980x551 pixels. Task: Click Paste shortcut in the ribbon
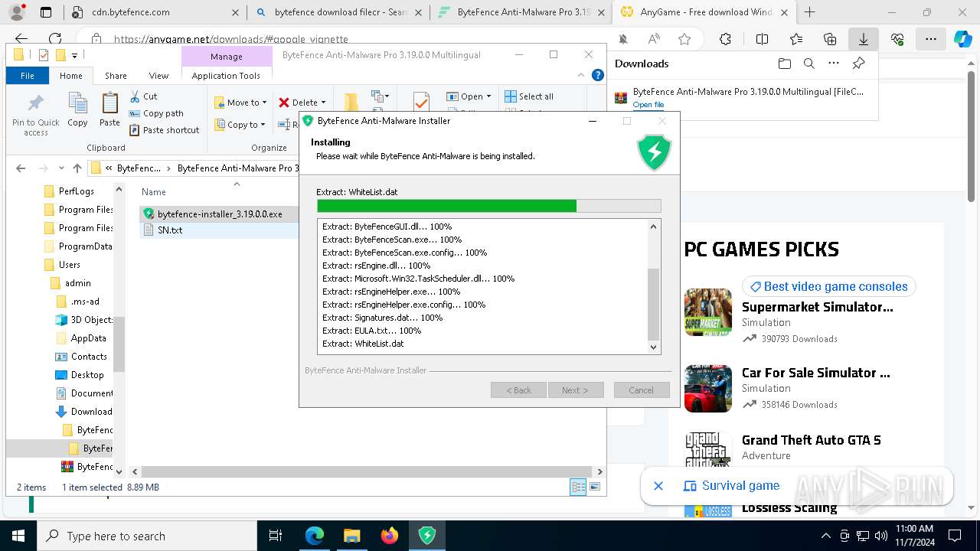[x=164, y=130]
